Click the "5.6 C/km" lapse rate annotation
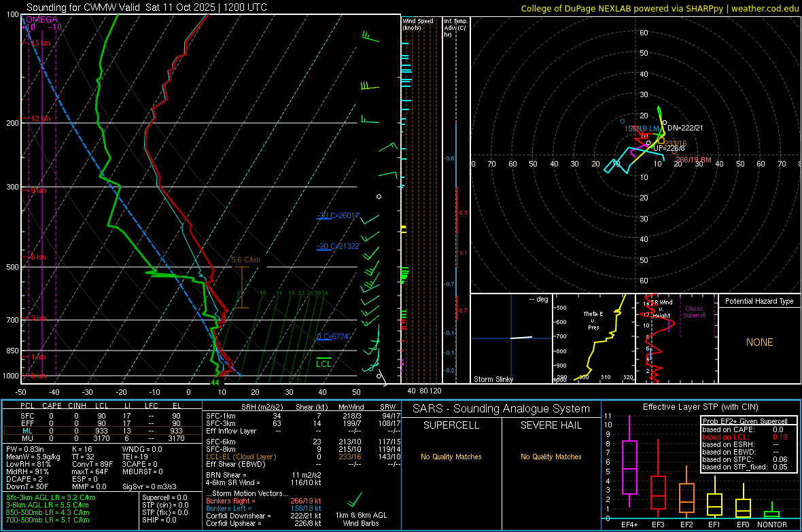Viewport: 802px width, 532px height. (245, 260)
